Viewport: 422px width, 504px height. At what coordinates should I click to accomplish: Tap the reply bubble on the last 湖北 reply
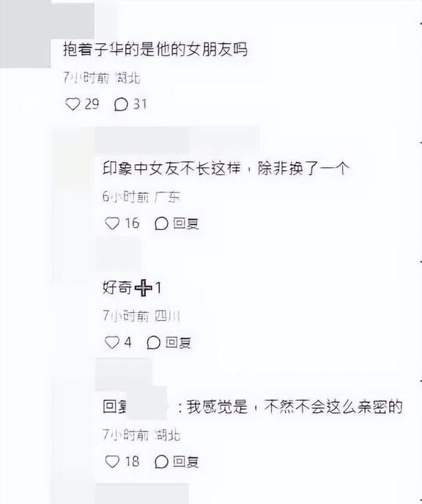pos(161,462)
